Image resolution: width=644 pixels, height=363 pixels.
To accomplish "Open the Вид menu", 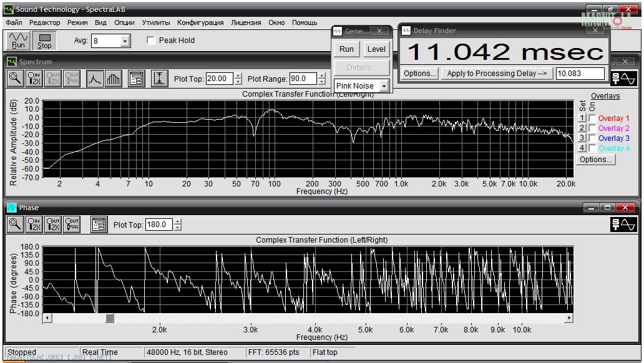I will [x=100, y=22].
